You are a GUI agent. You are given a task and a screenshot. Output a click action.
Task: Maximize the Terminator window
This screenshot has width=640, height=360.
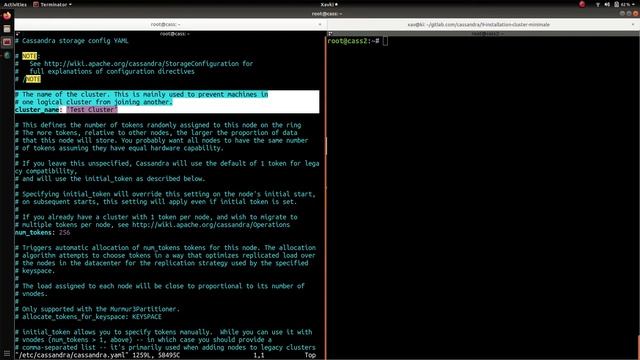629,13
